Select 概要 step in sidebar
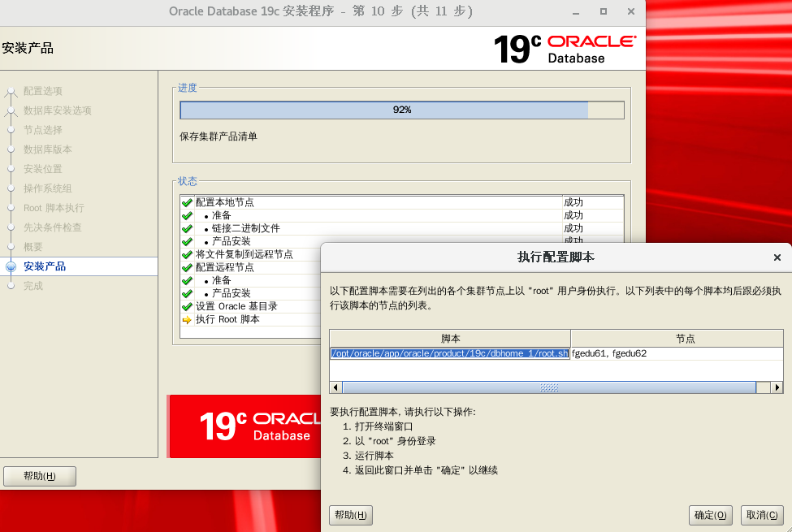Image resolution: width=792 pixels, height=532 pixels. coord(33,247)
